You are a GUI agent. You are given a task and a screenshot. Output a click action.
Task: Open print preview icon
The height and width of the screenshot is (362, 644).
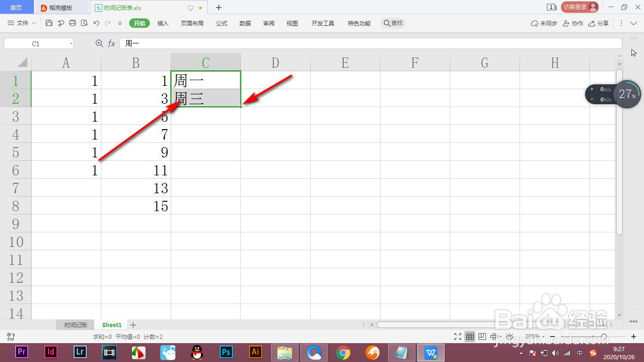click(x=84, y=23)
